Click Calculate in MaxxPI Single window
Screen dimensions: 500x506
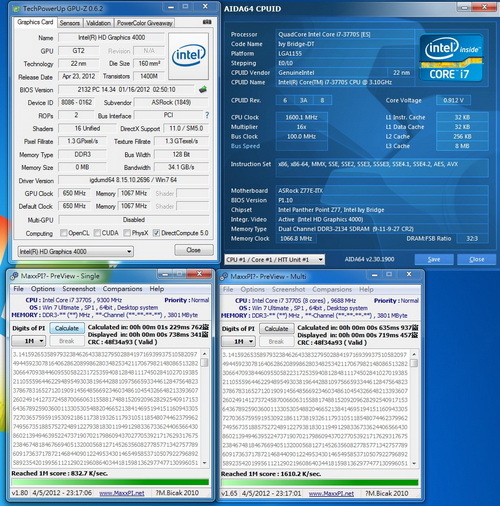pyautogui.click(x=67, y=328)
